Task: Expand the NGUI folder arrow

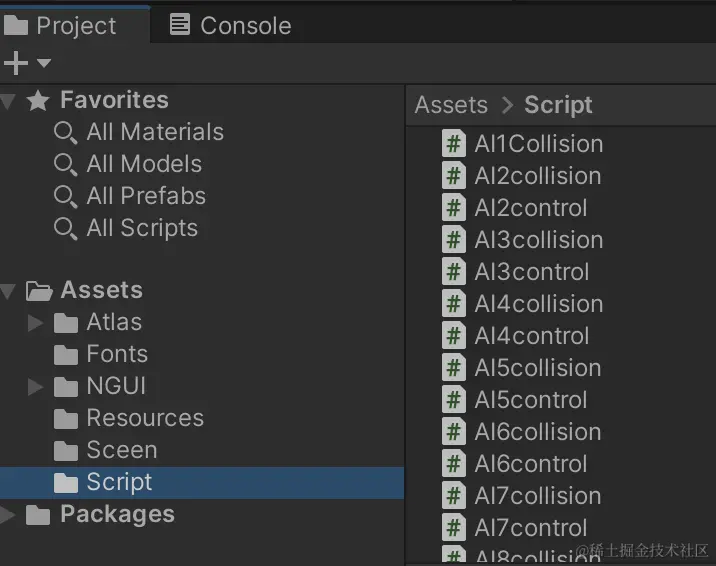Action: pos(36,386)
